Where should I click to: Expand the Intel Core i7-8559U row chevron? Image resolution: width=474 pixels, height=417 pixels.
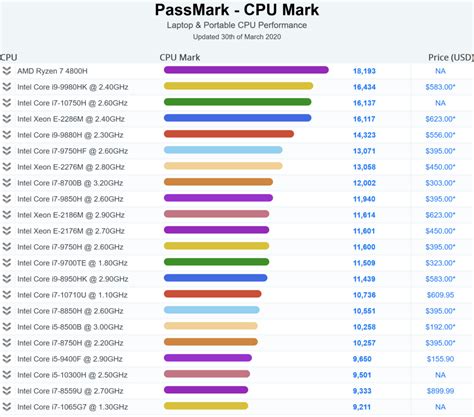coord(7,391)
